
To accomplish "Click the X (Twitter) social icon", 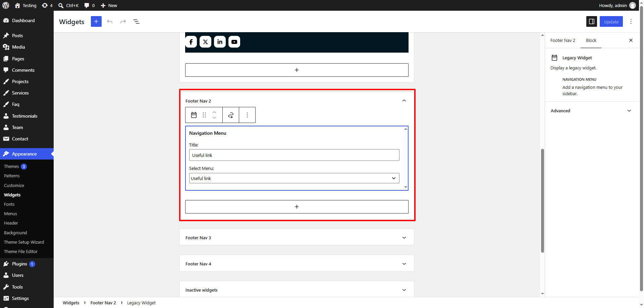I will (x=205, y=42).
